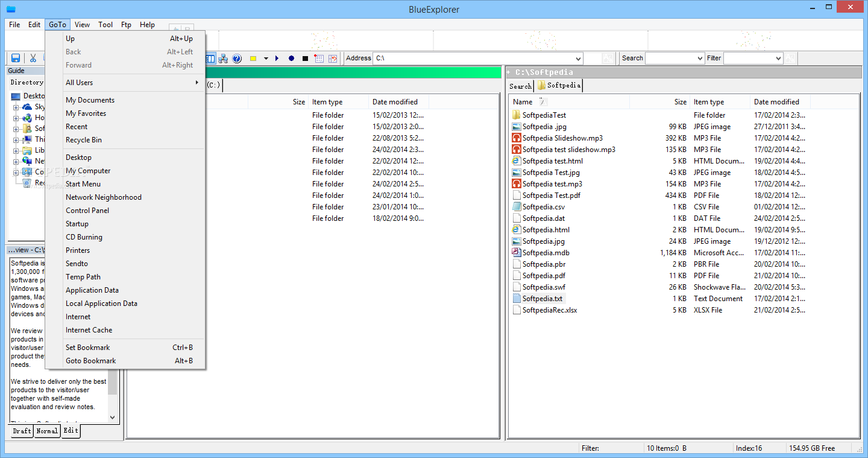868x458 pixels.
Task: Switch to the Draft tab
Action: pos(22,431)
